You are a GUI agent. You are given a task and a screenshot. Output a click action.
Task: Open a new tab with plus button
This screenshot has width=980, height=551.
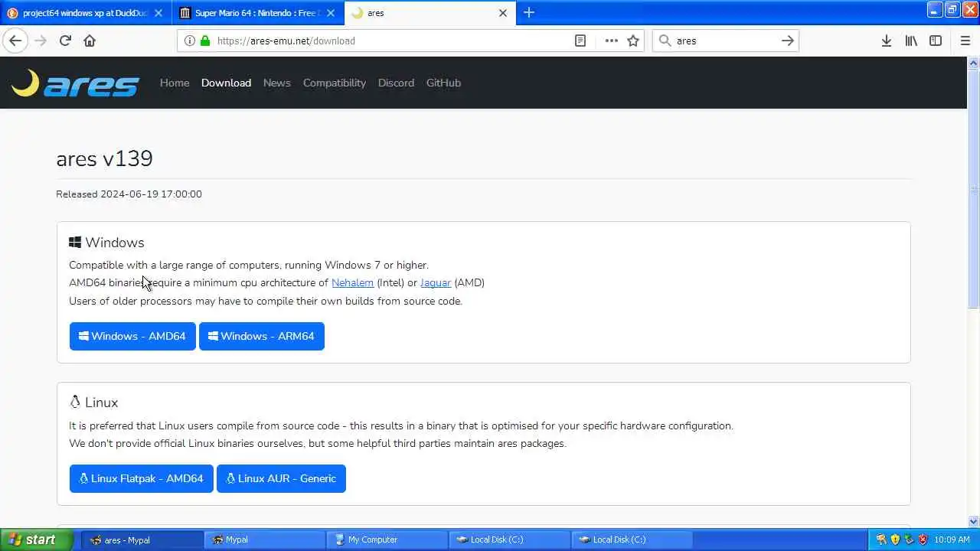pos(528,12)
